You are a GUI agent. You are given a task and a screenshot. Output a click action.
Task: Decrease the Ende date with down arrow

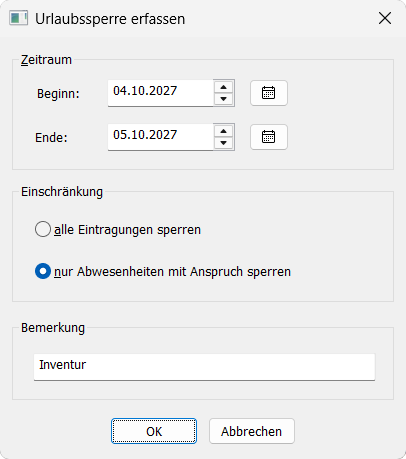click(224, 143)
